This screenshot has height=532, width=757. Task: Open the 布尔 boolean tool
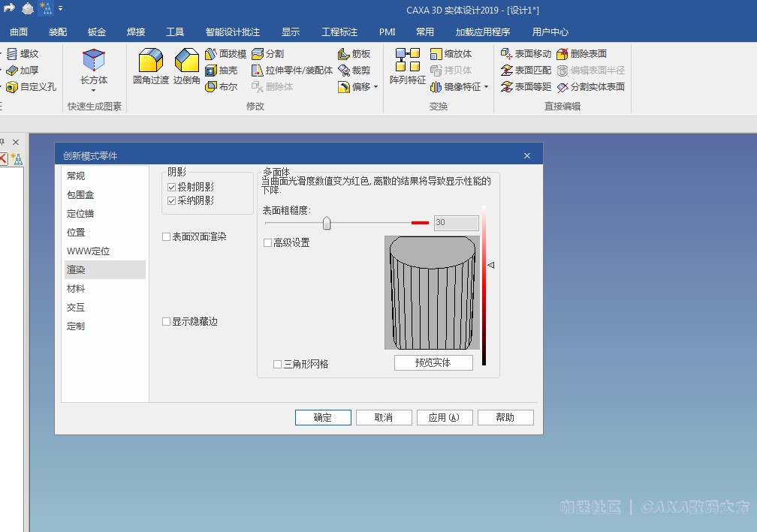point(221,87)
